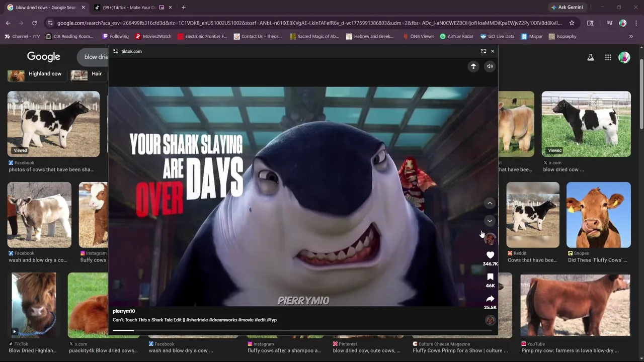Open TikTok Blow Dried Highland thumbnail
Screen dimensions: 644x362
pyautogui.click(x=34, y=305)
